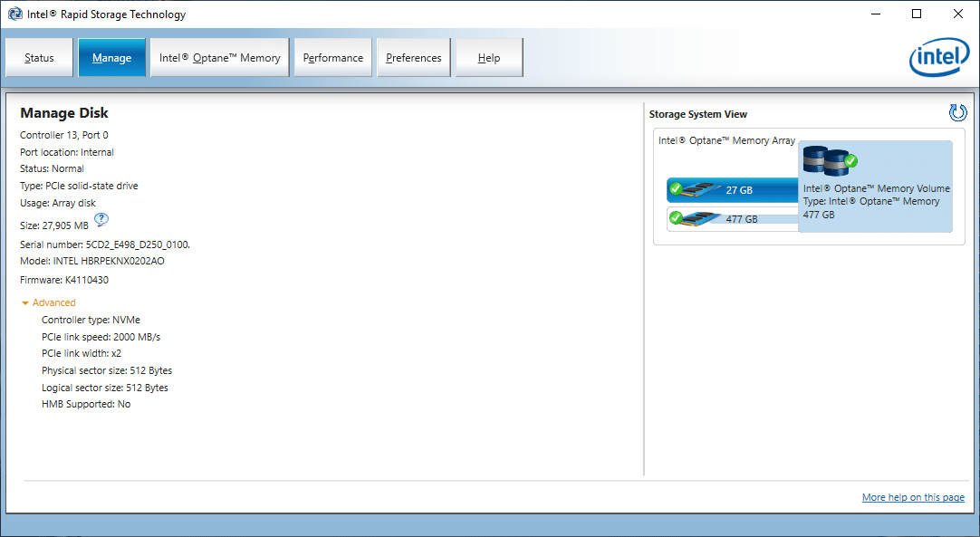
Task: Select the 27 GB disk in array
Action: 733,190
